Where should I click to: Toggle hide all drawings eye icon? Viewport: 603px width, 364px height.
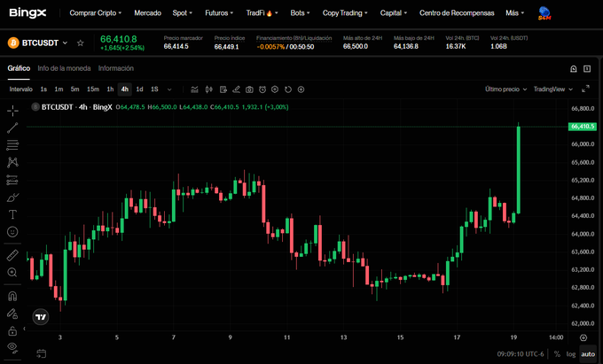(x=12, y=347)
